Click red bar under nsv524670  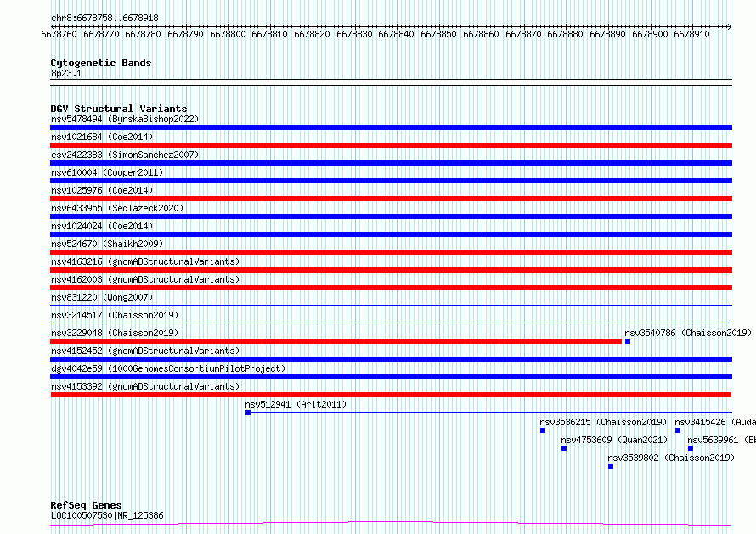(391, 252)
